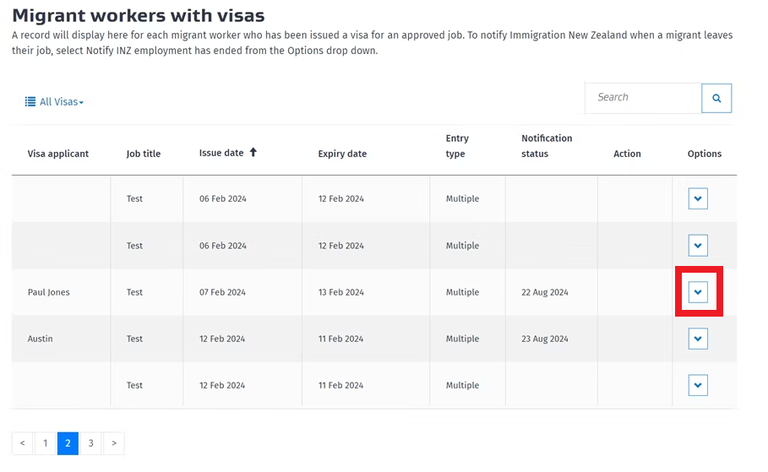Open the All Visas filter dropdown
This screenshot has height=472, width=768.
54,102
